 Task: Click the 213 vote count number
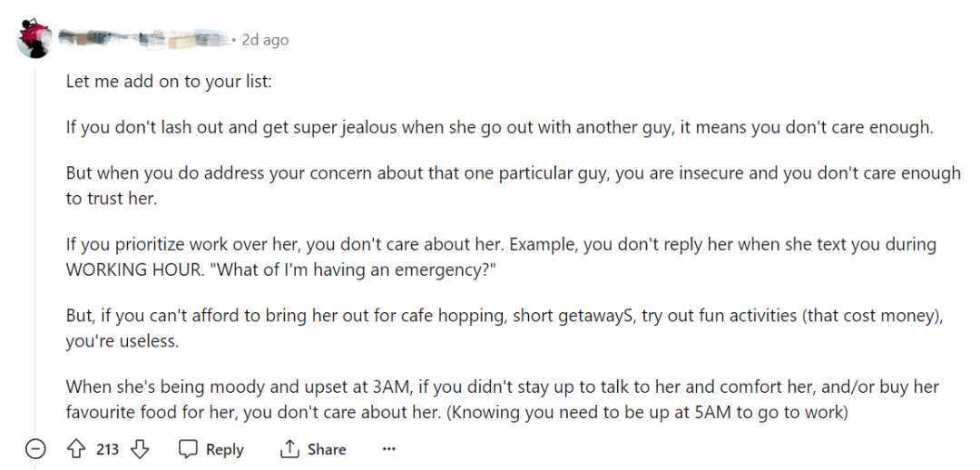tap(107, 449)
